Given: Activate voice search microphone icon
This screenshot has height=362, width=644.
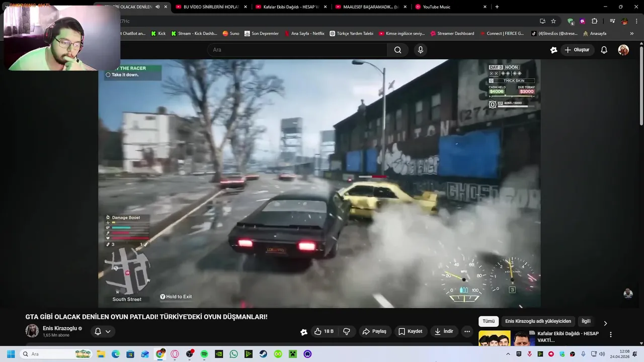Looking at the screenshot, I should [421, 50].
